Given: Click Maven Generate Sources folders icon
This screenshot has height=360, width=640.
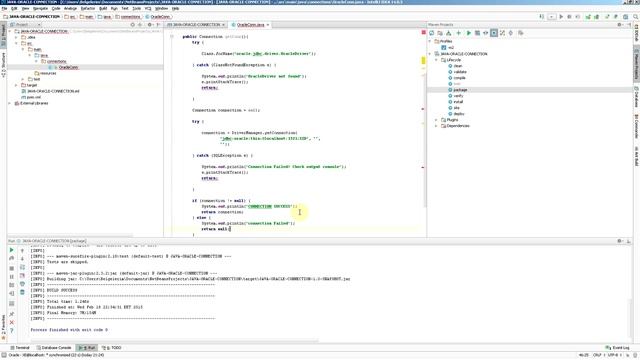Looking at the screenshot, I should pos(440,33).
